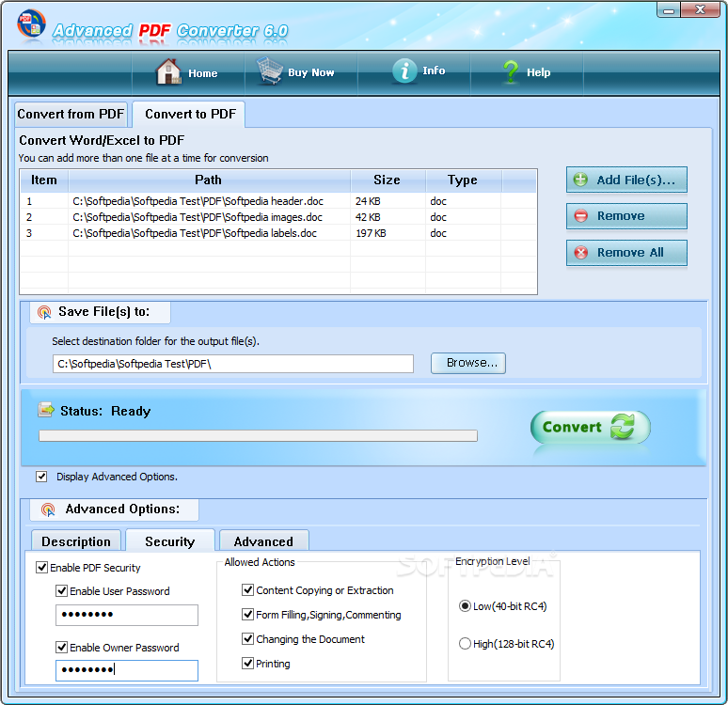The height and width of the screenshot is (705, 728).
Task: Click the Browse... button
Action: tap(468, 363)
